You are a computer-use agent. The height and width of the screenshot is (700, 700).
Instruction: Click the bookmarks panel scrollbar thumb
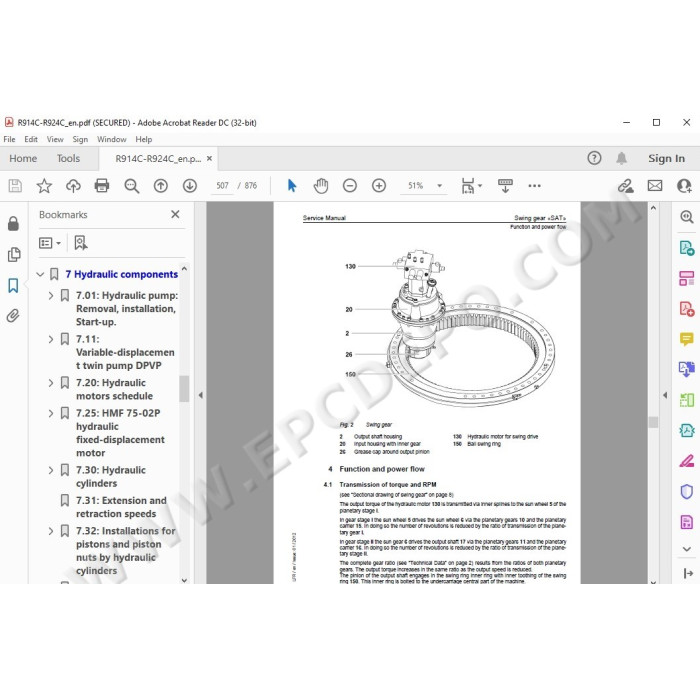[184, 388]
